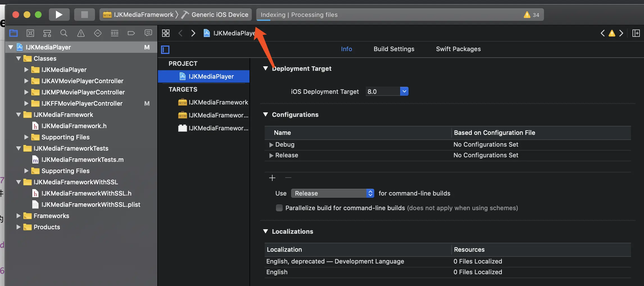Enable Parallelize build for command-line builds
Image resolution: width=644 pixels, height=286 pixels.
[279, 208]
